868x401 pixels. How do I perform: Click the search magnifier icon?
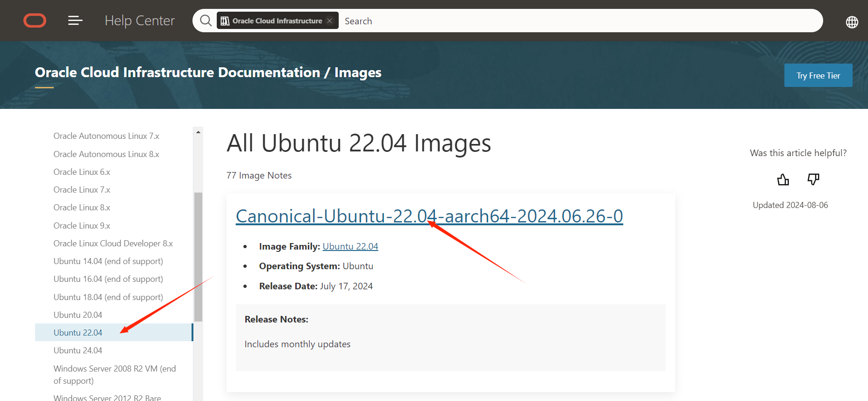pyautogui.click(x=206, y=21)
